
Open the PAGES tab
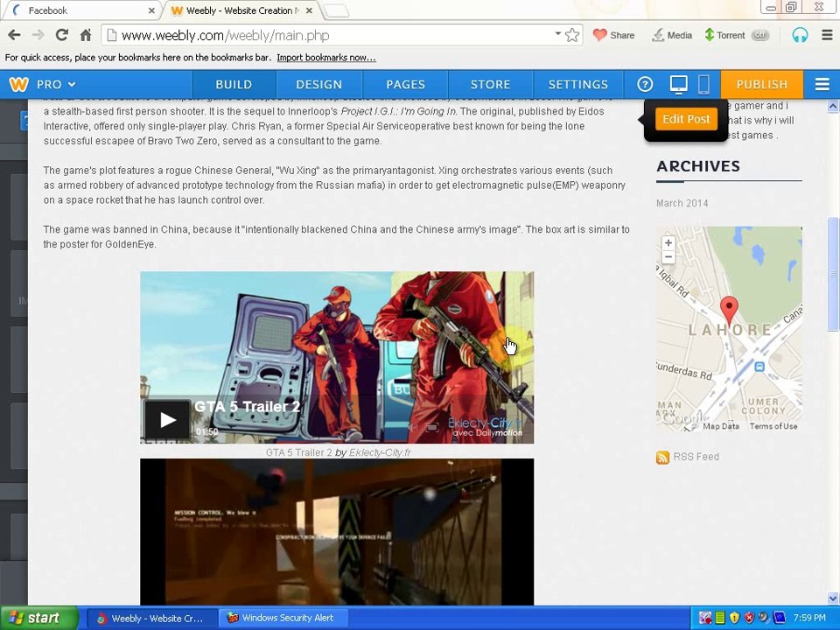pos(405,85)
